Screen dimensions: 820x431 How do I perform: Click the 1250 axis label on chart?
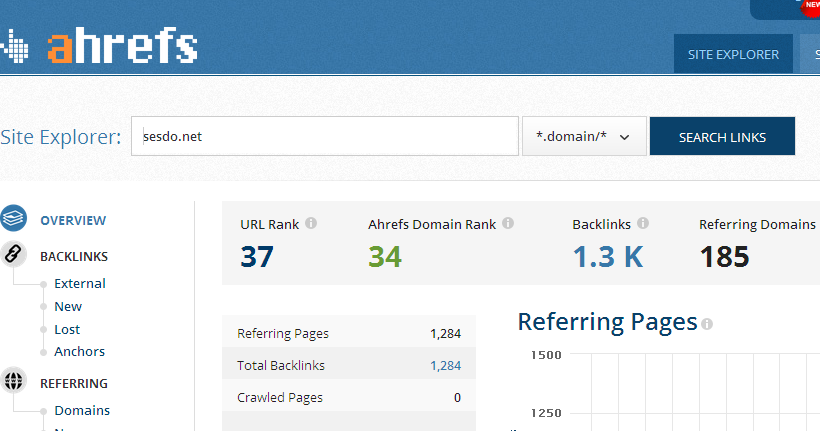coord(546,413)
